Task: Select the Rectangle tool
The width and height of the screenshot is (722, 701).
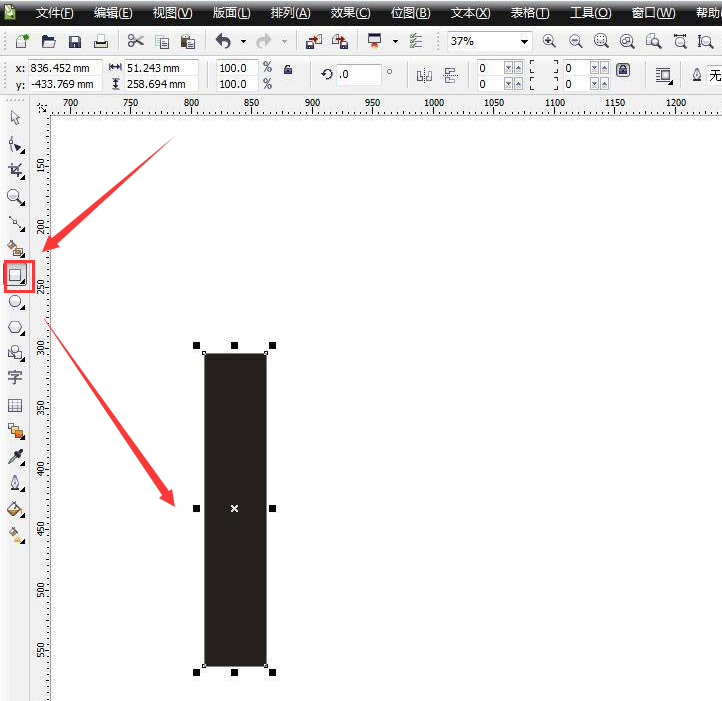Action: (x=17, y=275)
